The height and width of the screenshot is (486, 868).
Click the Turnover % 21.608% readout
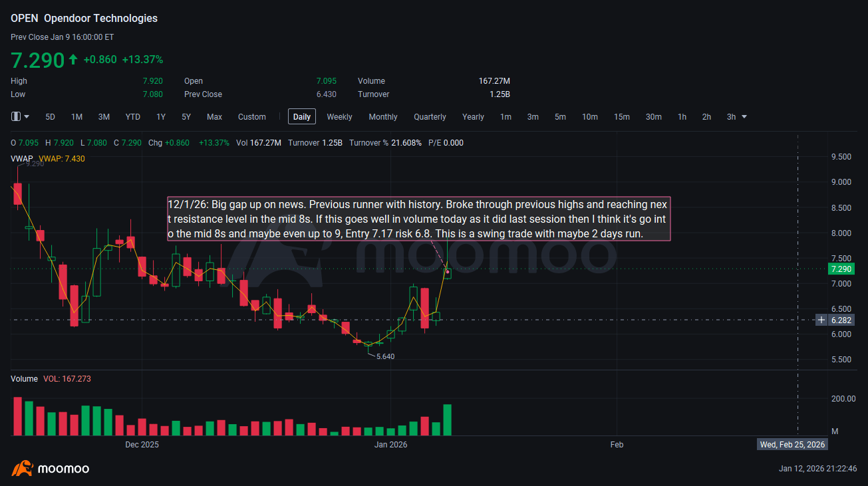click(x=385, y=143)
